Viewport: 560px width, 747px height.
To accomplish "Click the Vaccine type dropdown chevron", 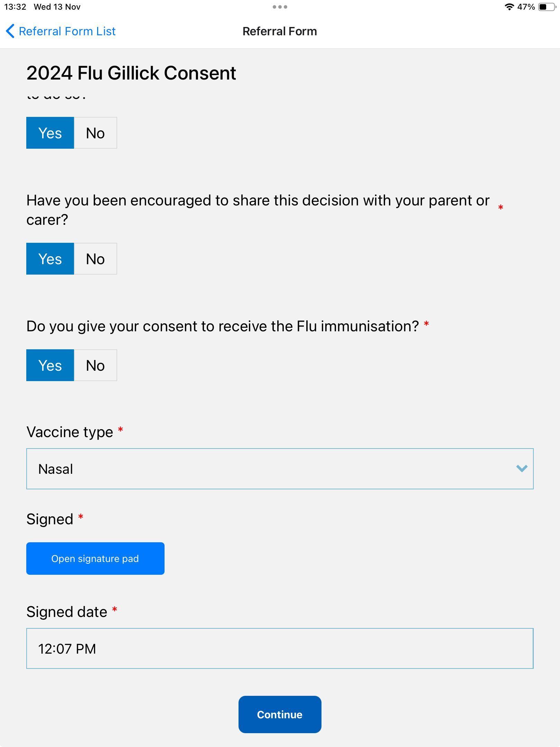I will tap(521, 469).
